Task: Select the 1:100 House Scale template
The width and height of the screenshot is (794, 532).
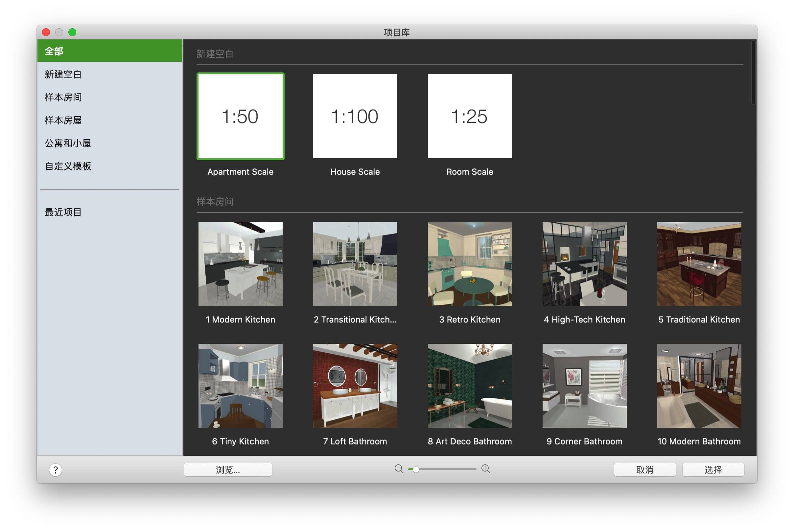Action: [x=355, y=116]
